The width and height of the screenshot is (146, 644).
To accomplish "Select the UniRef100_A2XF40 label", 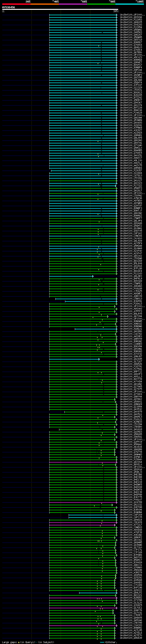I will [131, 251].
